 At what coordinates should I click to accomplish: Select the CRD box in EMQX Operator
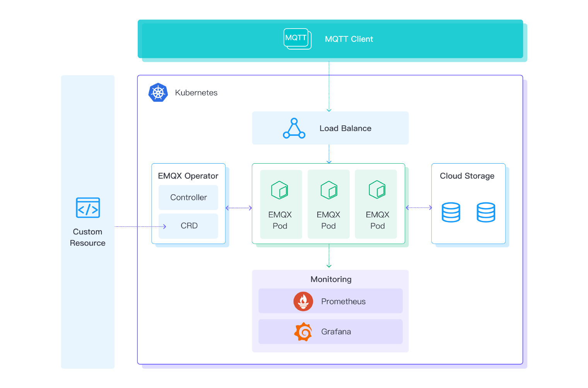click(188, 226)
